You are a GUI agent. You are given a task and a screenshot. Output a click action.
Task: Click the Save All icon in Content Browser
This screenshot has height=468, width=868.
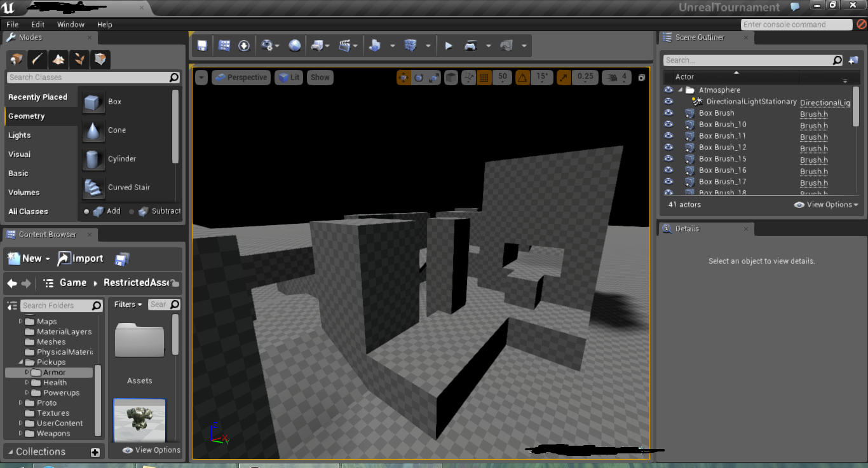[122, 259]
